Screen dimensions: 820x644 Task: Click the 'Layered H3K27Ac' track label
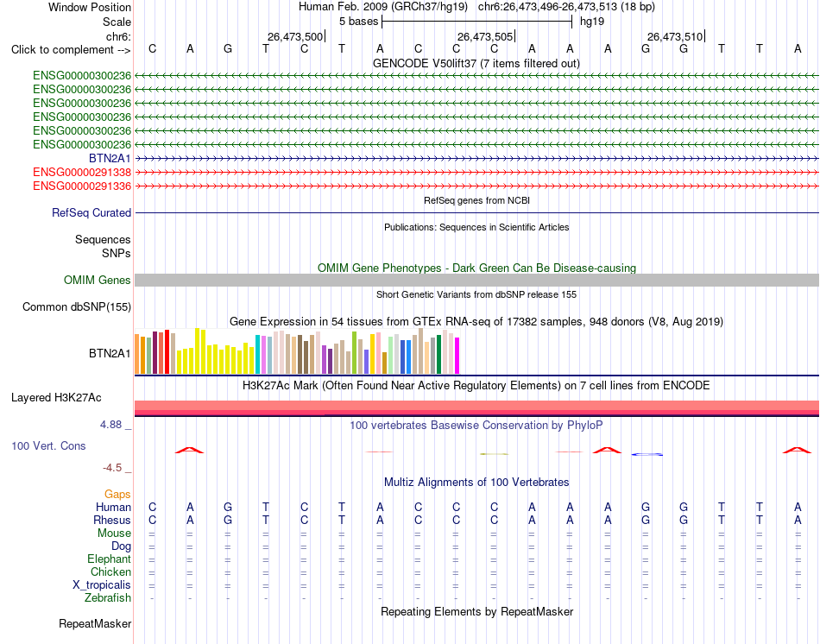pyautogui.click(x=56, y=398)
